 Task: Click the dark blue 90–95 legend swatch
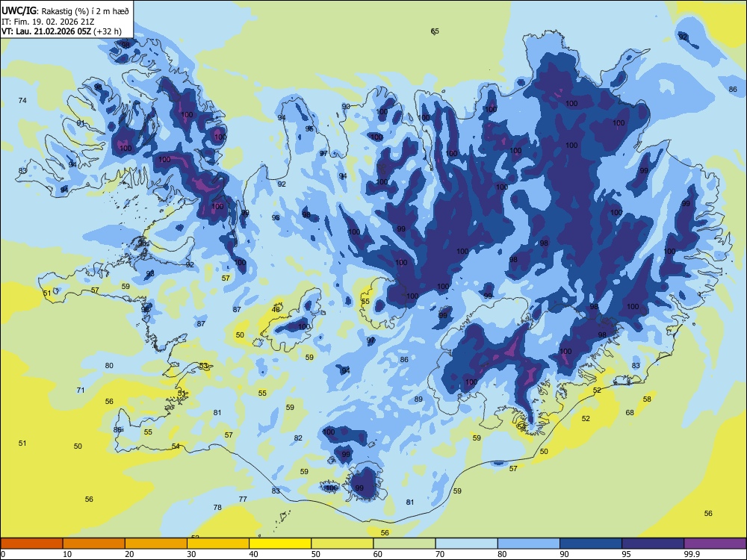click(591, 544)
